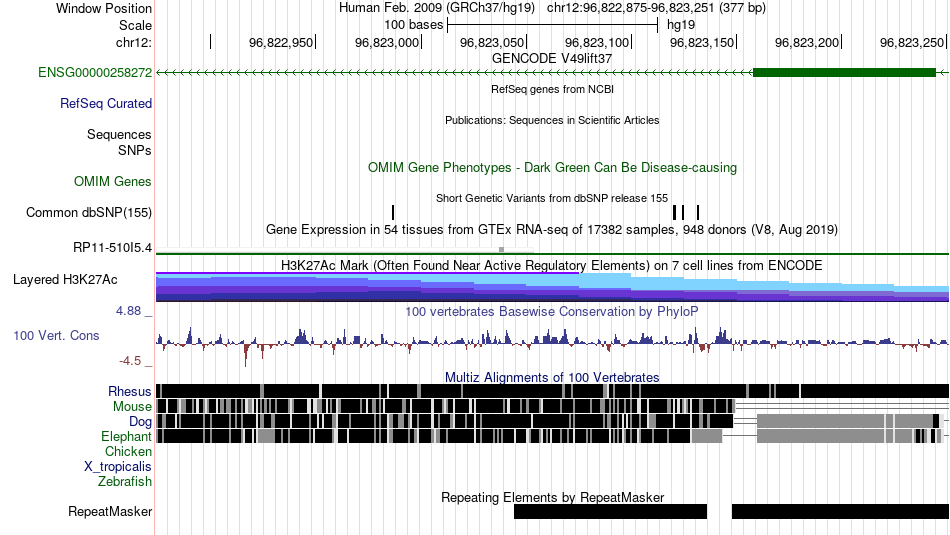Open the Common dbSNP(155) track label

coord(89,213)
